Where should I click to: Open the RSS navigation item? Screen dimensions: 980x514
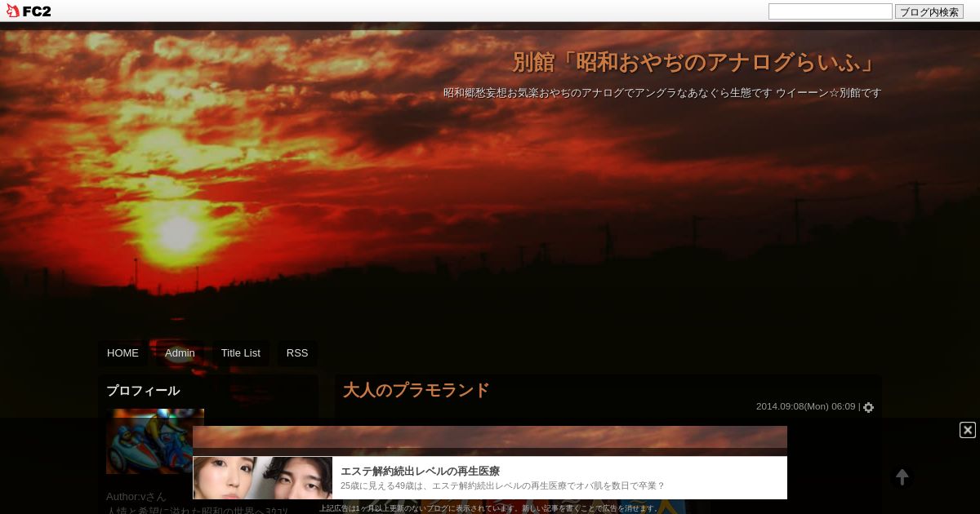[x=297, y=353]
